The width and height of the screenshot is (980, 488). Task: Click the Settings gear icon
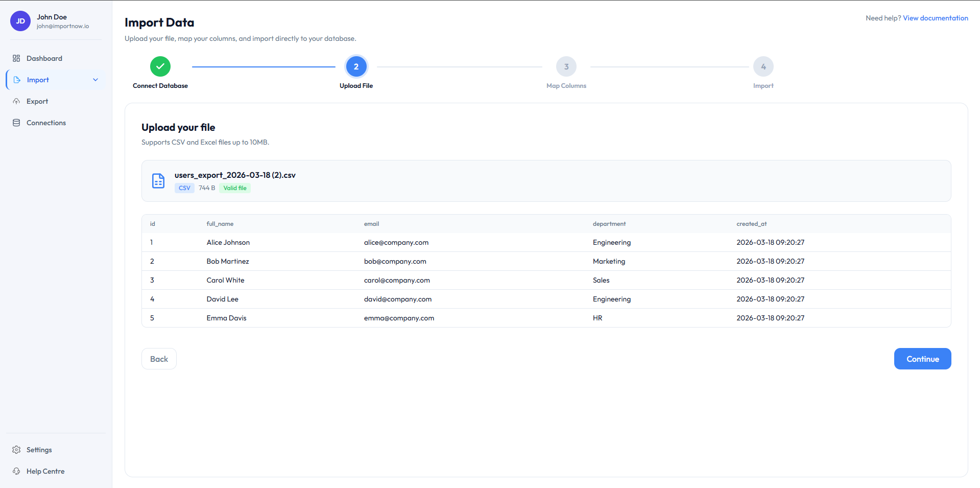[16, 450]
